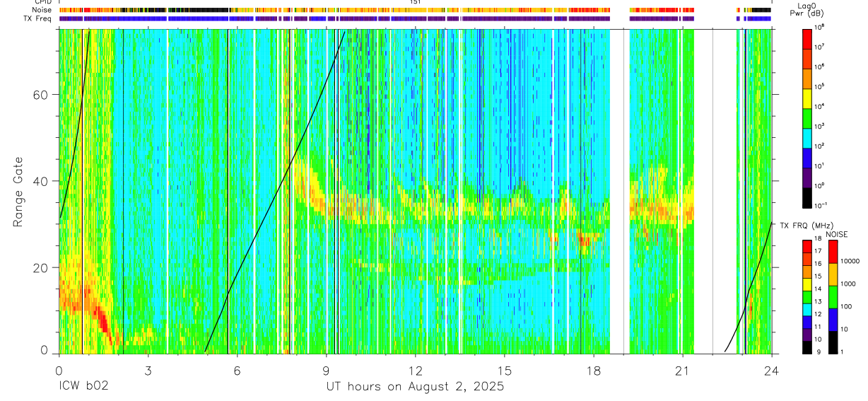The height and width of the screenshot is (401, 868).
Task: Click the yellow 14-15 MHz TX FRQ swatch
Action: 807,284
